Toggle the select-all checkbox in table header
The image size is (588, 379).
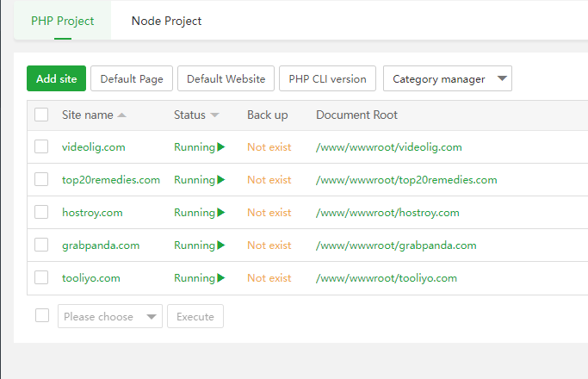point(41,115)
